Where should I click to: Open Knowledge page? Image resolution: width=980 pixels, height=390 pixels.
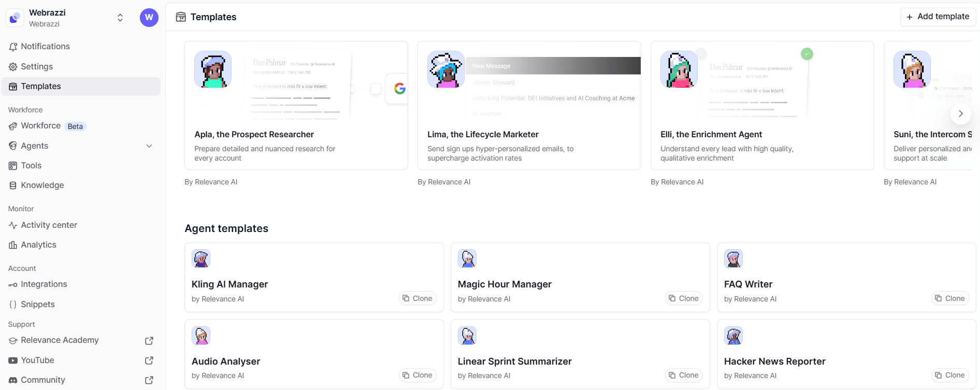click(81, 185)
